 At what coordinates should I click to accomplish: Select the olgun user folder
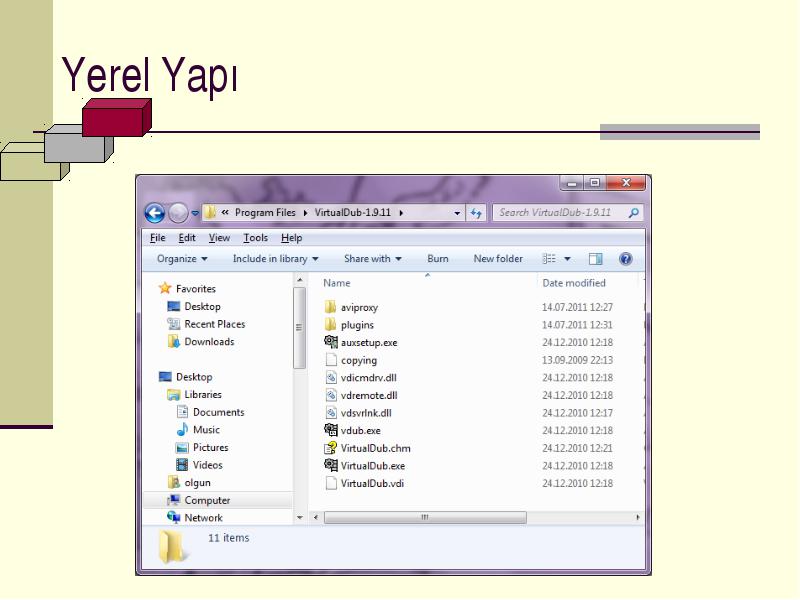[189, 483]
